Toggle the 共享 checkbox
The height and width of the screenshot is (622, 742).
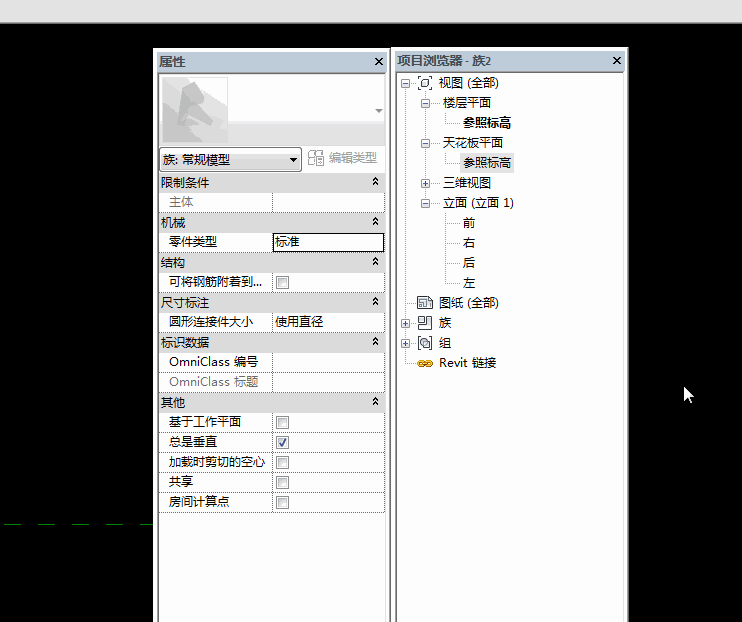pos(282,482)
